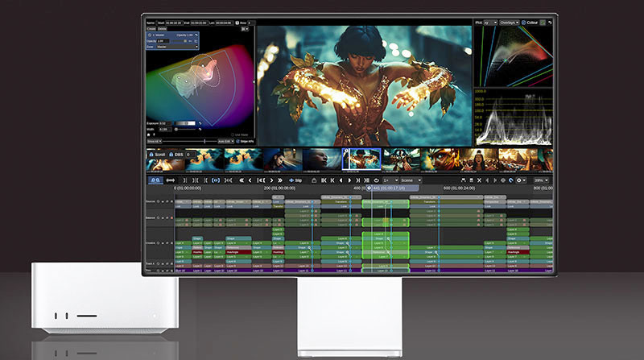The image size is (644, 360).
Task: Click the list options icon above color wheel
Action: pos(245,29)
